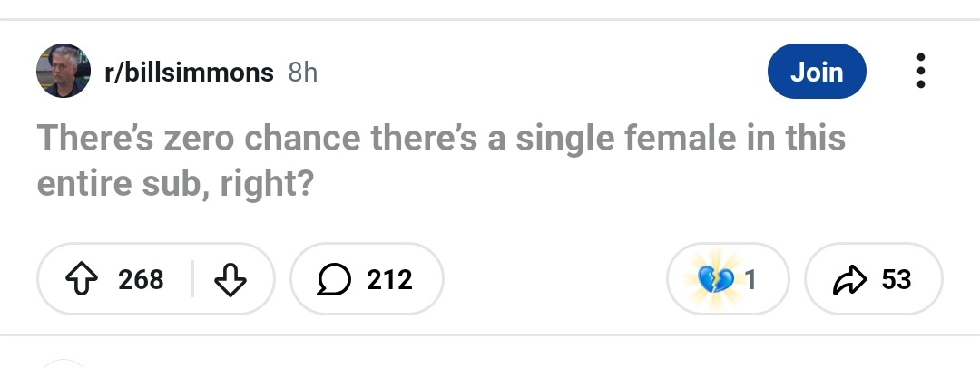Click the award count of 1
The image size is (980, 368).
750,279
